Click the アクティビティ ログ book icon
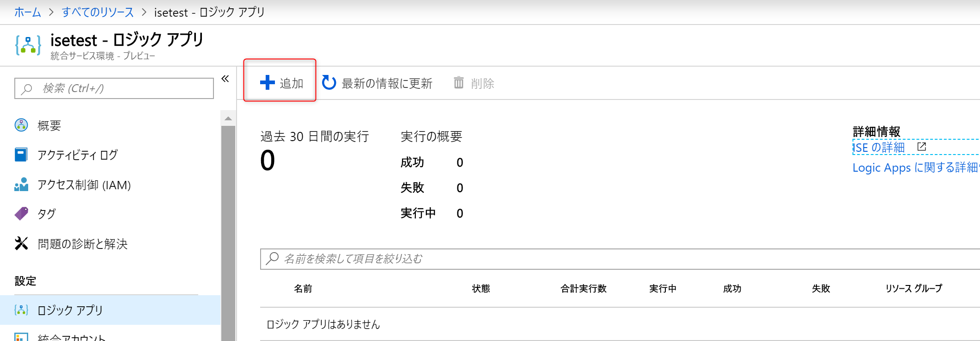980x341 pixels. pos(21,155)
